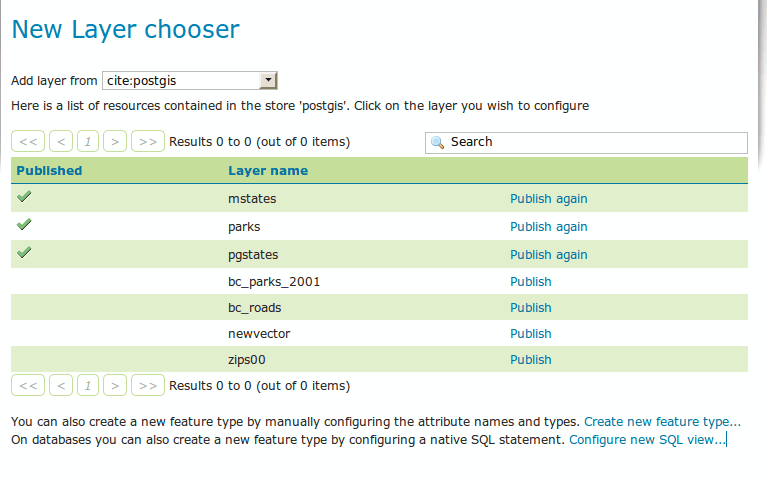The image size is (767, 479).
Task: Publish the bc_parks_2001 layer
Action: click(530, 282)
